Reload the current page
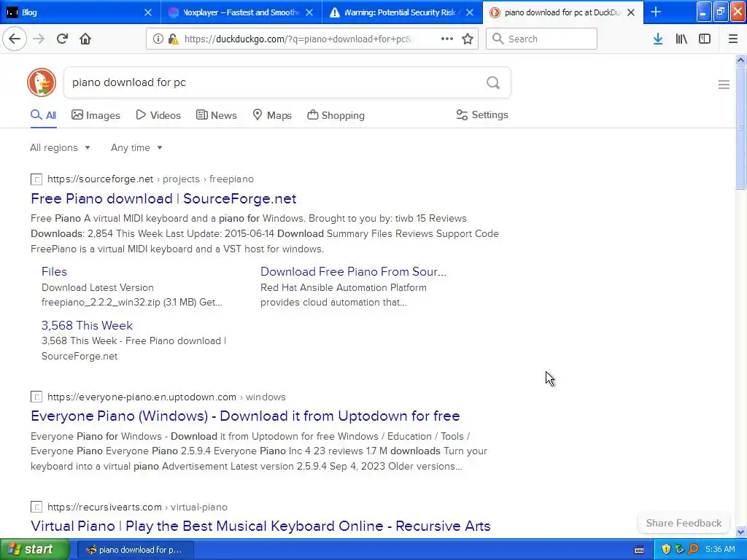The width and height of the screenshot is (747, 560). [x=62, y=39]
